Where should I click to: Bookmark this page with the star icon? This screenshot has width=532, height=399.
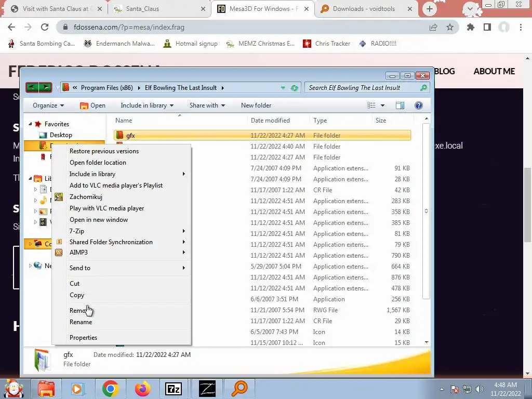tap(450, 27)
